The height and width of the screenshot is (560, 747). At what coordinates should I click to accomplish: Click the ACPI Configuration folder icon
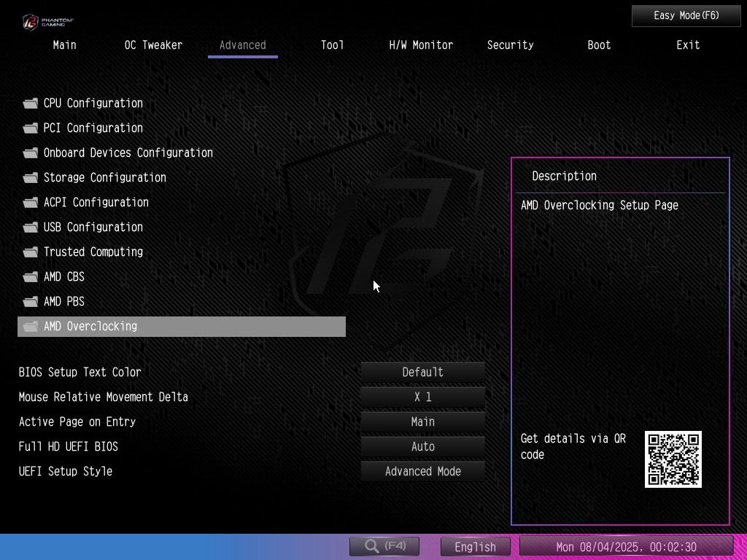pyautogui.click(x=31, y=203)
